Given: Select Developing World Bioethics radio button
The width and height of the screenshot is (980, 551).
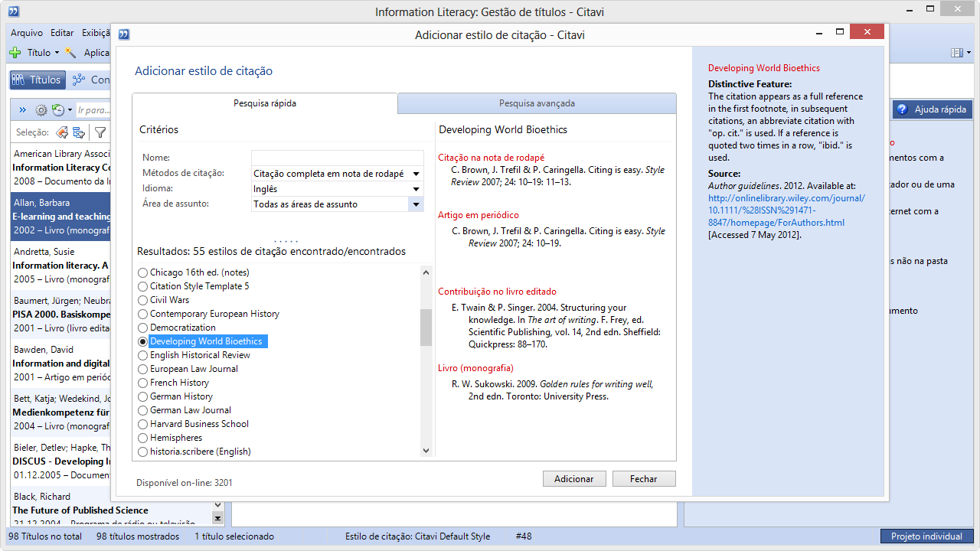Looking at the screenshot, I should tap(142, 341).
